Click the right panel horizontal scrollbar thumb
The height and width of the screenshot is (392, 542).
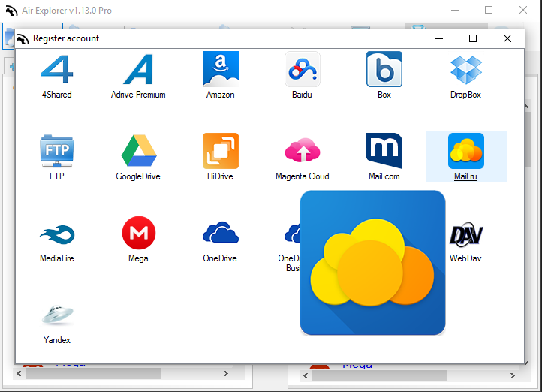tap(380, 375)
